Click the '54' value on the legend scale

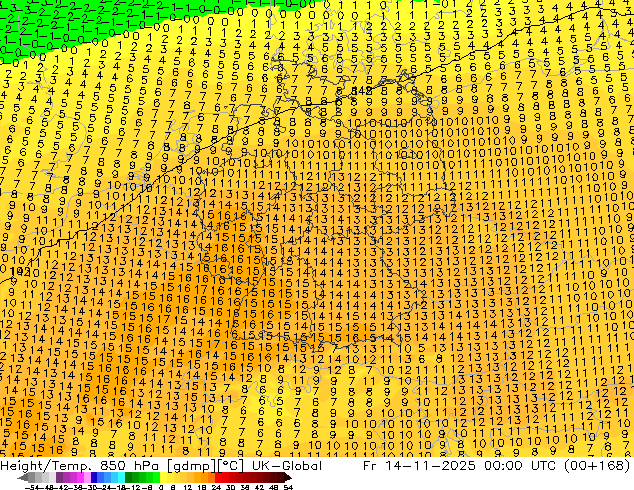pos(288,487)
